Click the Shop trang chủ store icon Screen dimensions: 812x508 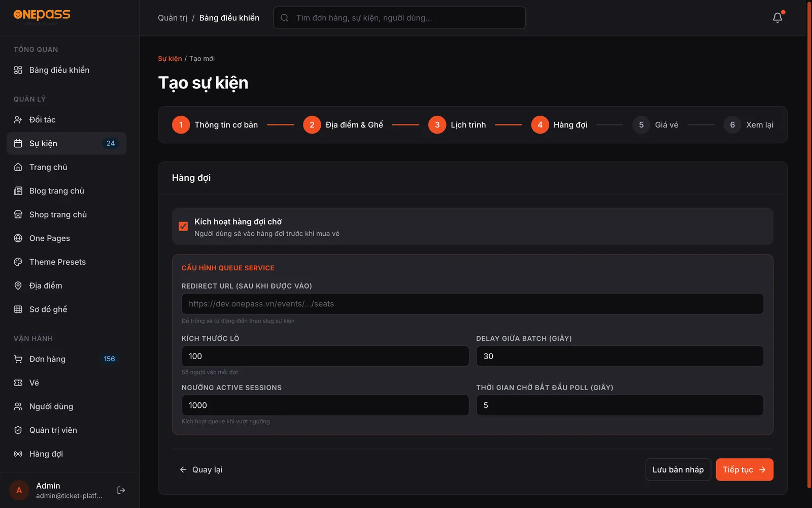[18, 214]
